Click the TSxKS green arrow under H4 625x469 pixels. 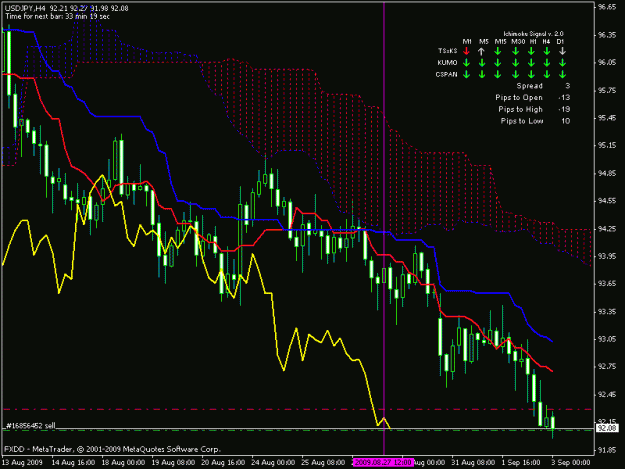(x=547, y=51)
